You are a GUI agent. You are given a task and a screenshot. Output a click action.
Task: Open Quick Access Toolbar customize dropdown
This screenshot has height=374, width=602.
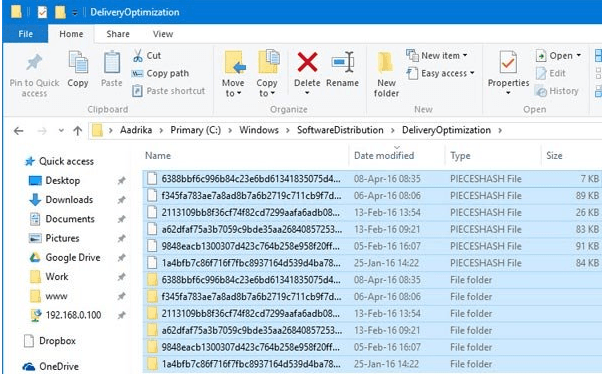[75, 13]
